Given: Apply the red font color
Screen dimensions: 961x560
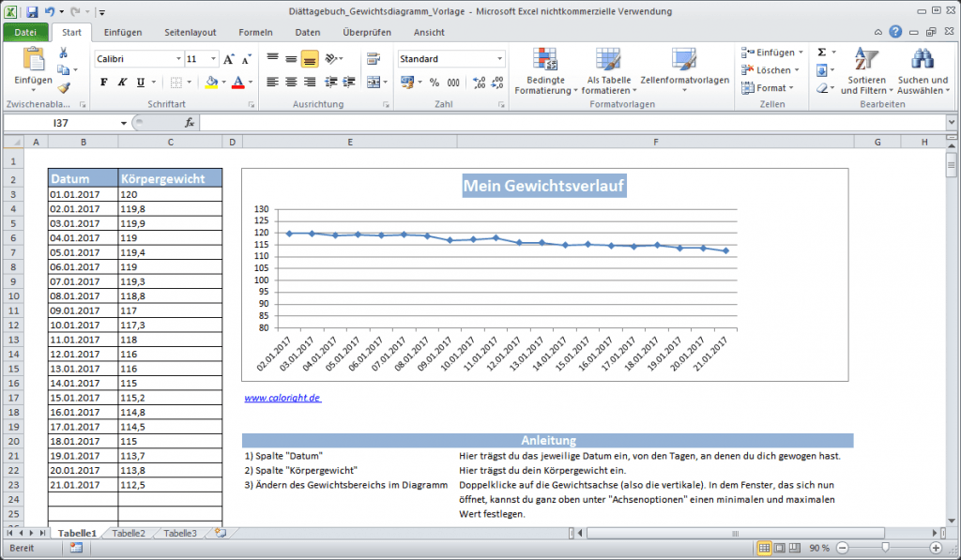Looking at the screenshot, I should coord(238,83).
